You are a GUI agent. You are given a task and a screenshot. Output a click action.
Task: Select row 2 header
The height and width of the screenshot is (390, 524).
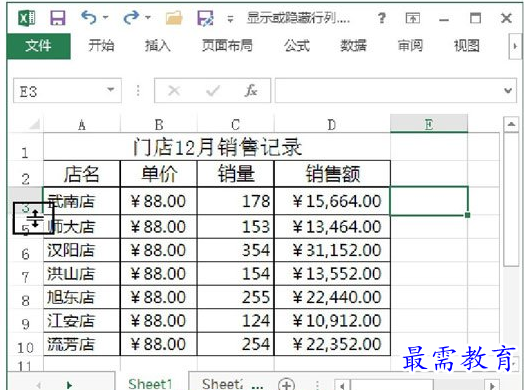25,174
